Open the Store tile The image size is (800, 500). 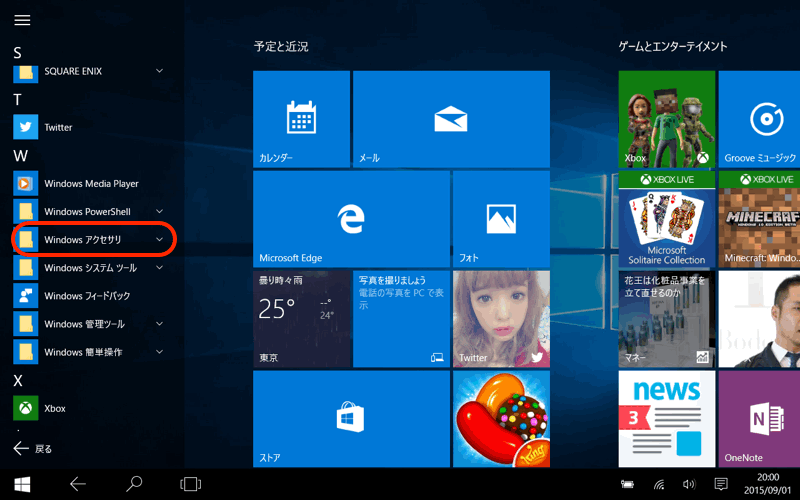pyautogui.click(x=350, y=418)
